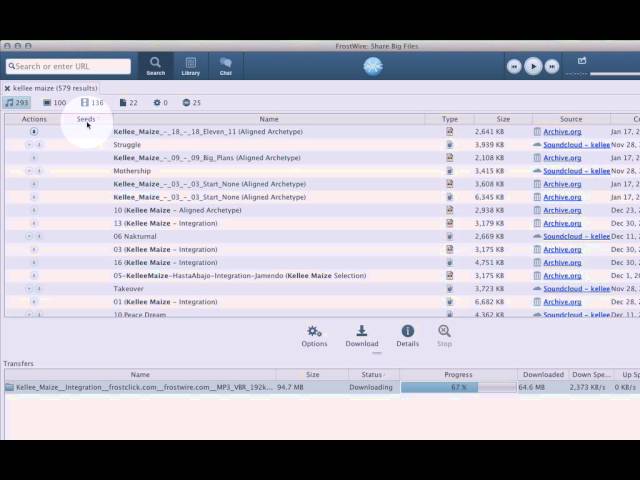The image size is (640, 480).
Task: Click action icon for 01 Integration row
Action: click(x=34, y=302)
